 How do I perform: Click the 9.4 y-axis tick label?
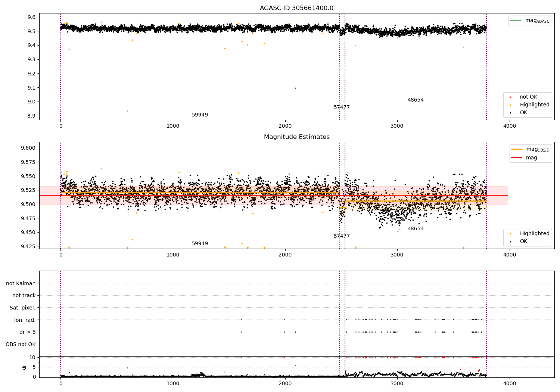click(x=31, y=46)
